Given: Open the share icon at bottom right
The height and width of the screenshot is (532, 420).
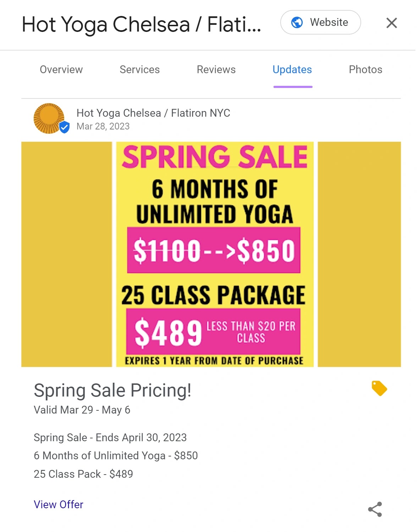Looking at the screenshot, I should tap(375, 509).
